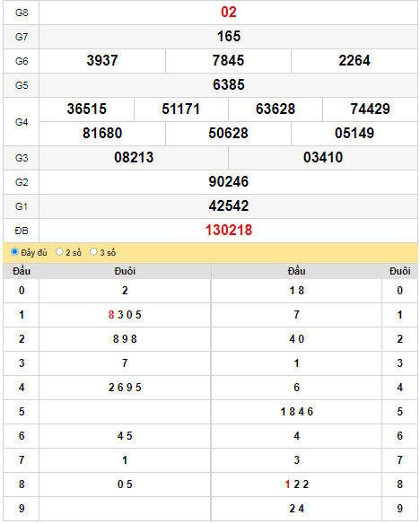
Task: Click G4 number 74429
Action: (371, 109)
